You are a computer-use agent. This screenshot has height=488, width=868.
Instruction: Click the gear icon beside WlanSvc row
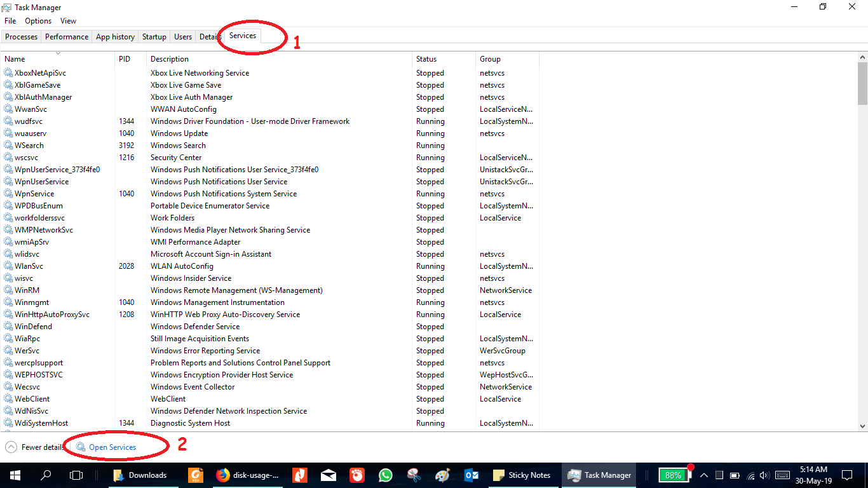tap(8, 266)
